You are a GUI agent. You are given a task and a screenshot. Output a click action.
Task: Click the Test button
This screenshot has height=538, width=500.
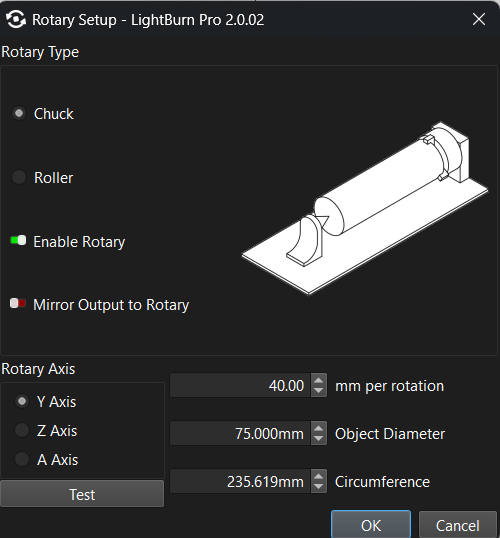pos(82,494)
